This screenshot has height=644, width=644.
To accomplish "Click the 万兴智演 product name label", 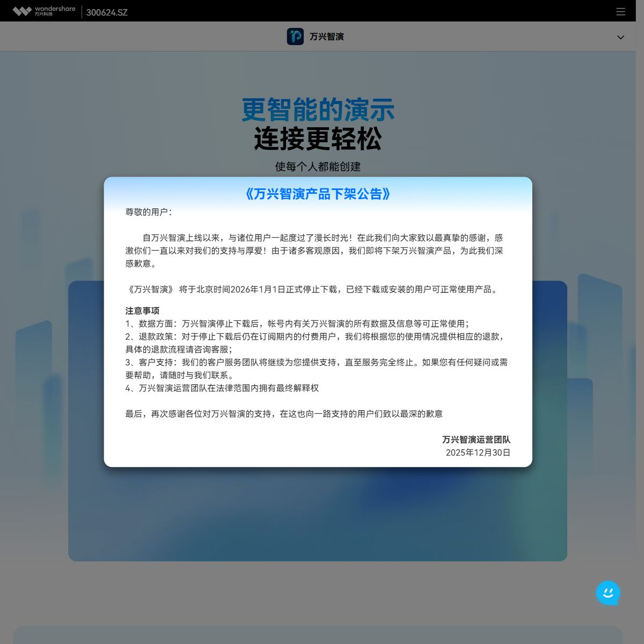I will point(327,36).
